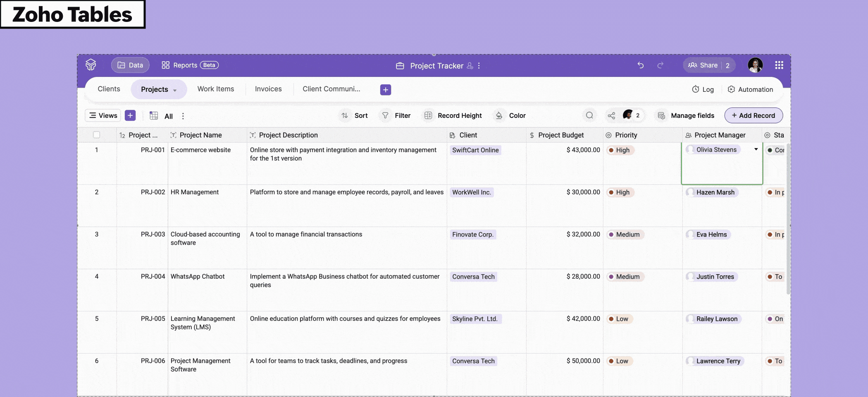Click the Lawrence Terry manager chip

[x=715, y=361]
